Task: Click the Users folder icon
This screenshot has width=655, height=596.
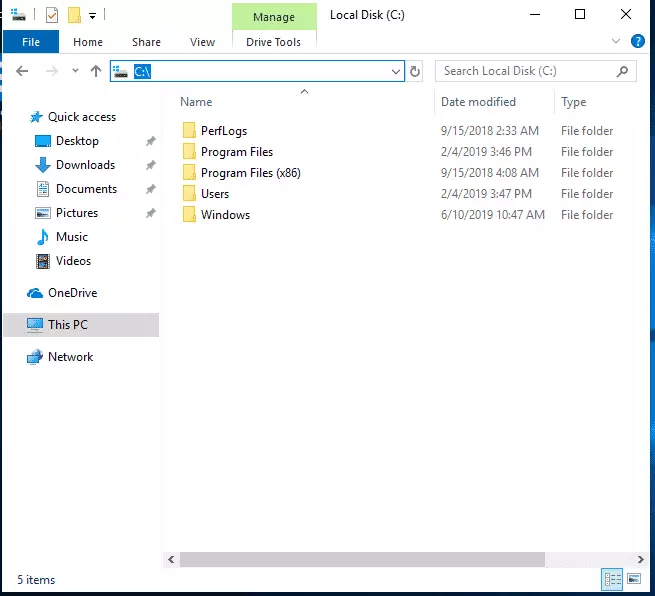Action: point(189,193)
